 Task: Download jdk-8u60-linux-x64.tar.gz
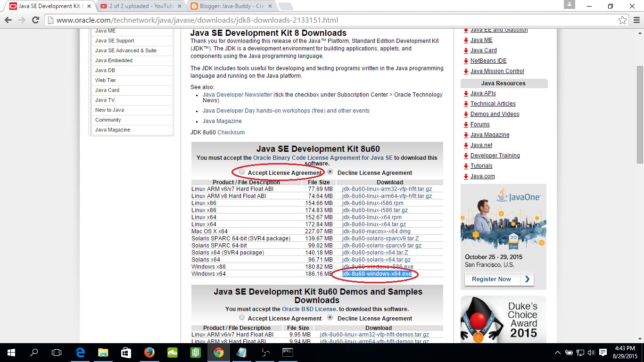click(x=374, y=224)
